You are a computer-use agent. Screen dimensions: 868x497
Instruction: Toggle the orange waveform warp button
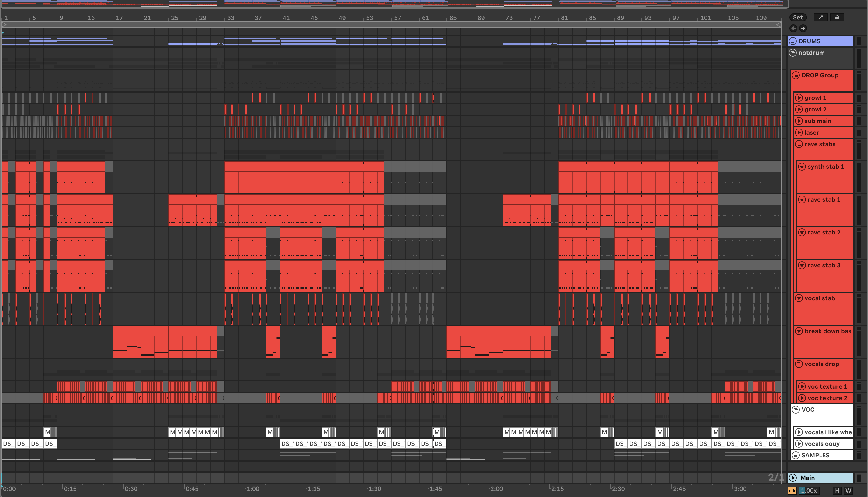pyautogui.click(x=792, y=491)
